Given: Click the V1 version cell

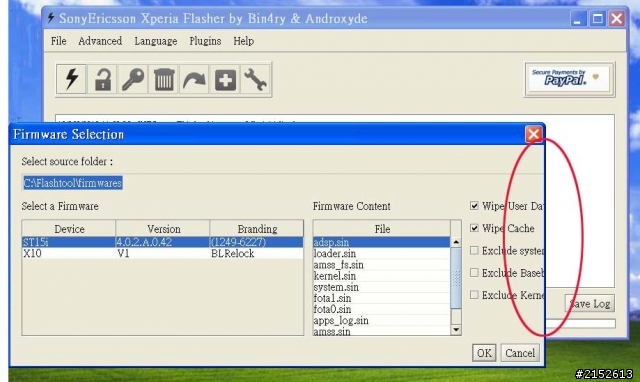Looking at the screenshot, I should click(x=162, y=253).
